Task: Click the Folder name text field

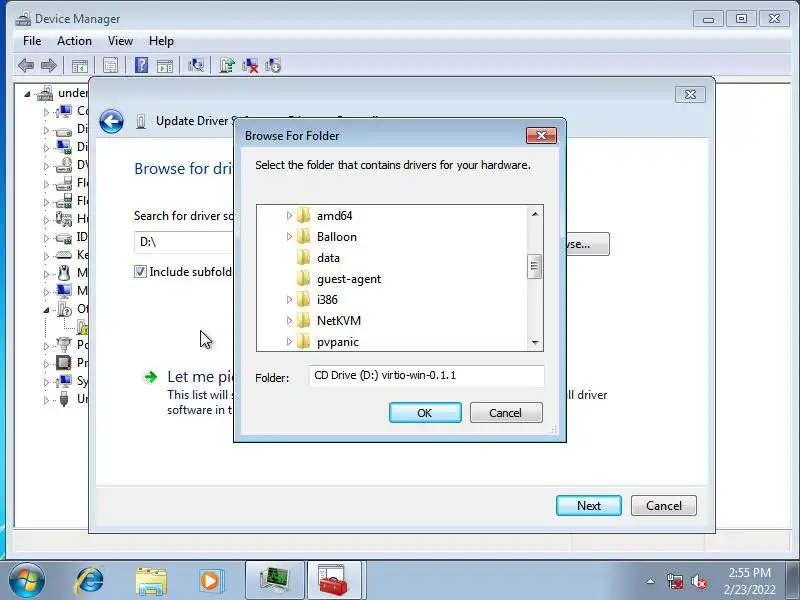Action: (x=427, y=376)
